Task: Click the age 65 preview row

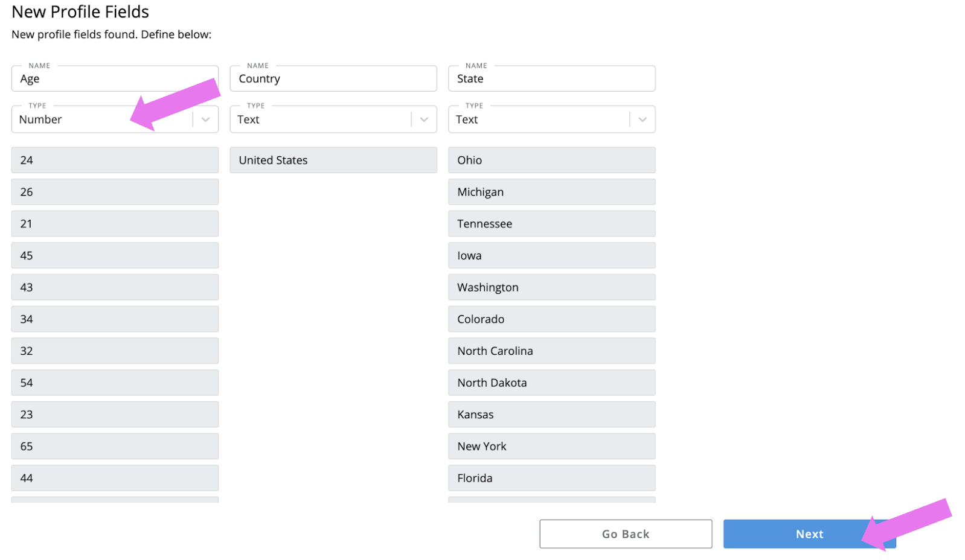Action: click(x=115, y=447)
